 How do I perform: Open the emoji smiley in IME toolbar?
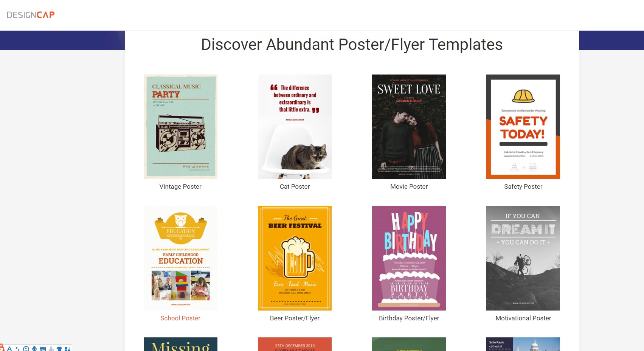[x=26, y=348]
